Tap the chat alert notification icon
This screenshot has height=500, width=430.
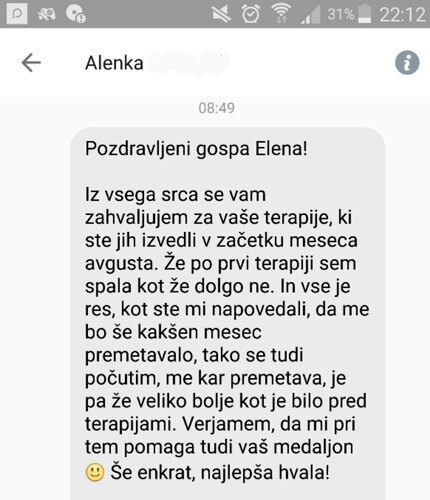pyautogui.click(x=75, y=14)
